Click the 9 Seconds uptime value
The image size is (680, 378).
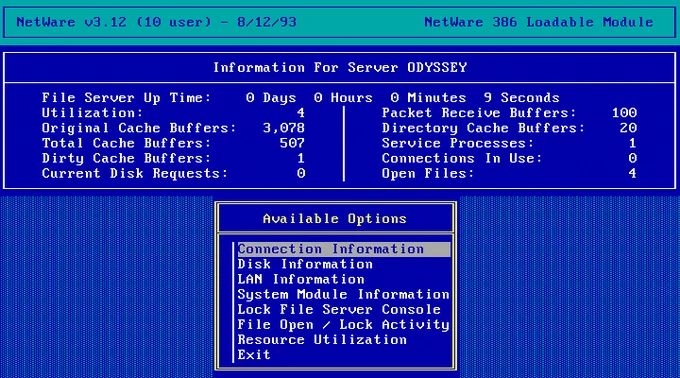(x=522, y=98)
